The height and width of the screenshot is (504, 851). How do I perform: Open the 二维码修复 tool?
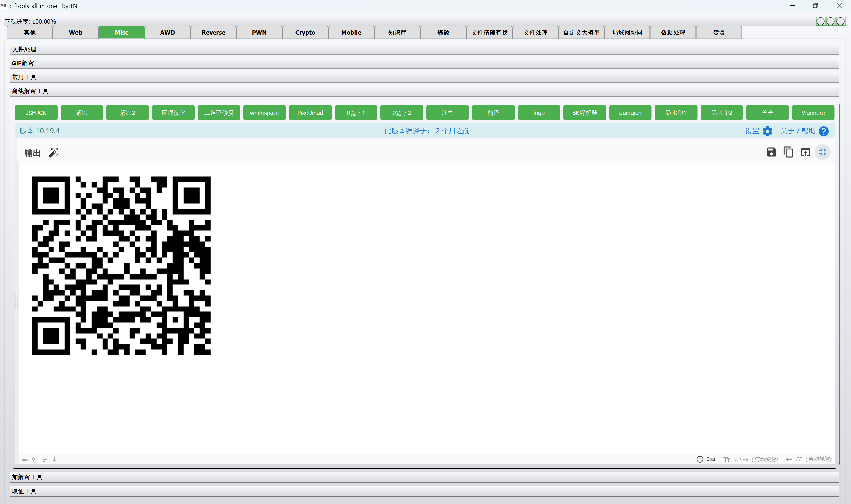(219, 113)
